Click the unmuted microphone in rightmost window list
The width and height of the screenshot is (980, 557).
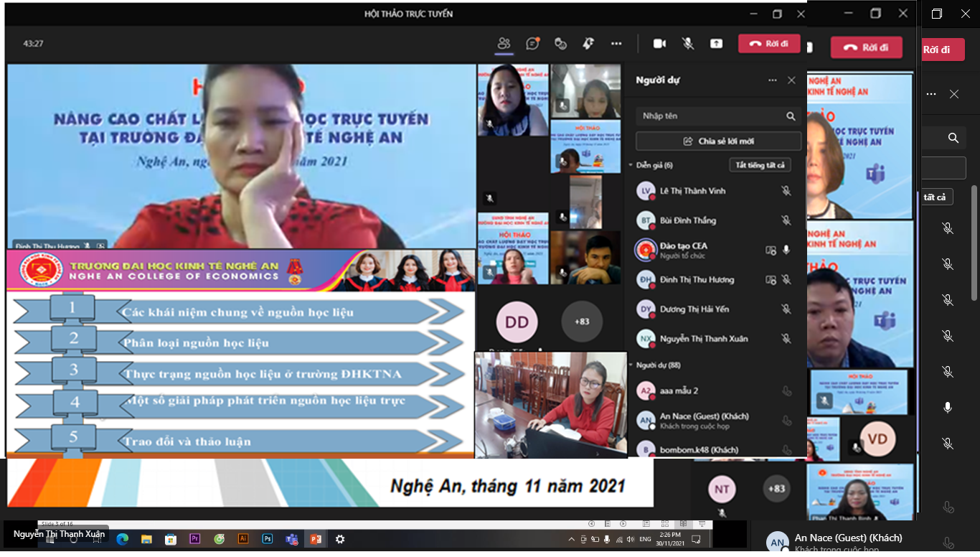point(948,408)
